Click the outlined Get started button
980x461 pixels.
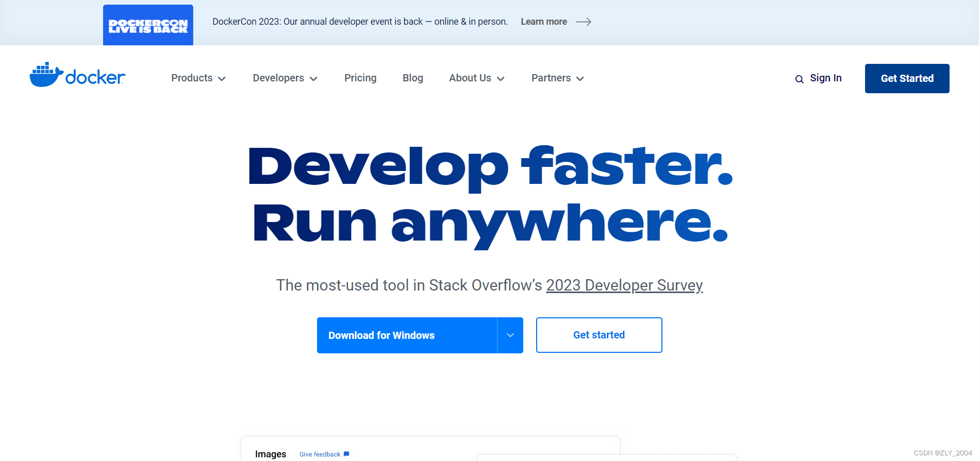tap(599, 335)
